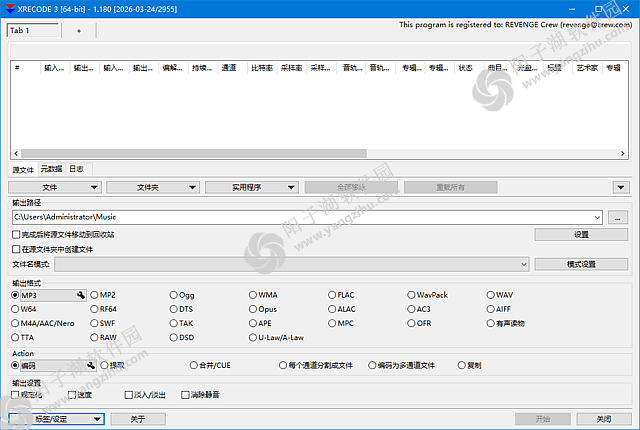Open the 文件 dropdown button
Image resolution: width=640 pixels, height=430 pixels.
pyautogui.click(x=55, y=187)
